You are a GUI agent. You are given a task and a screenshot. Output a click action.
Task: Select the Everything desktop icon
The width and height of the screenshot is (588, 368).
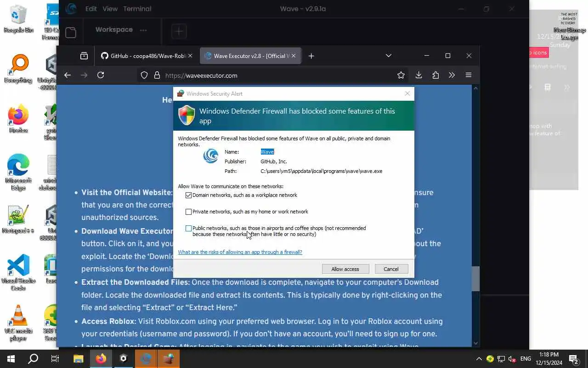click(x=18, y=69)
